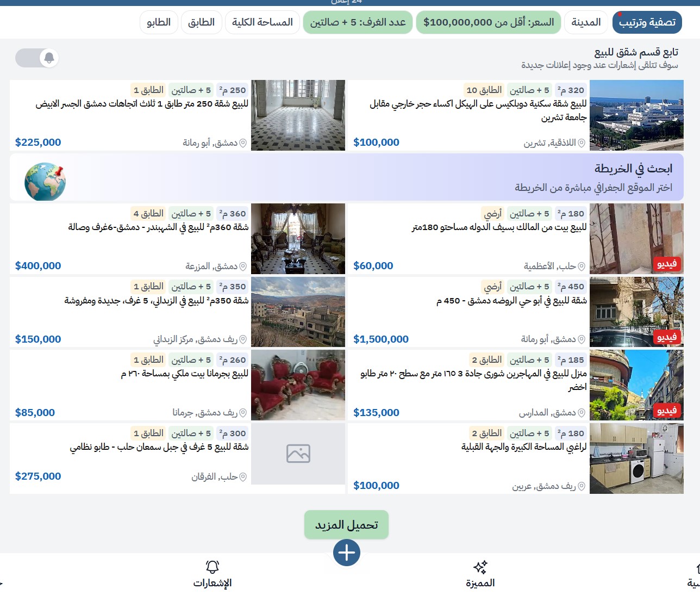Open the المساحة الكلية total area filter
This screenshot has width=700, height=595.
pos(262,22)
